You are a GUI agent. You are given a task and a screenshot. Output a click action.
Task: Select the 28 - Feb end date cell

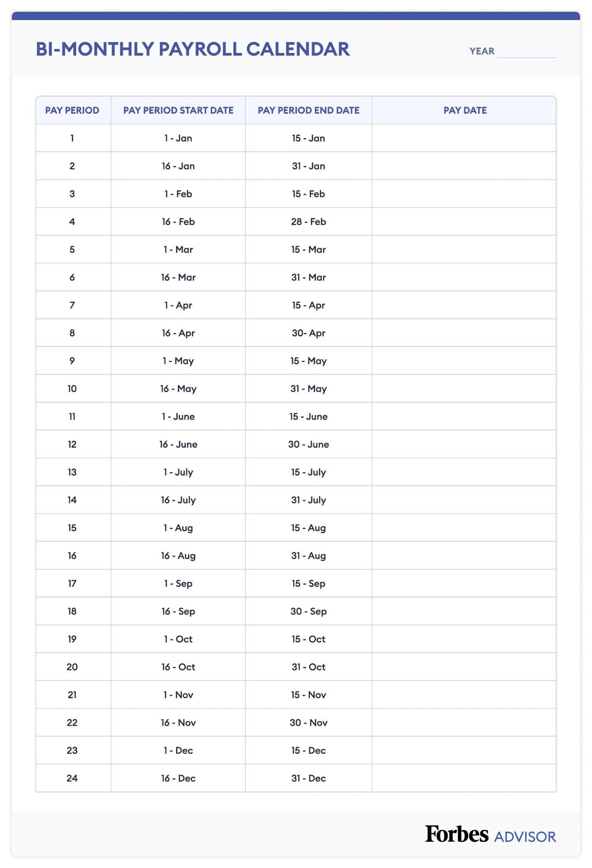(308, 222)
